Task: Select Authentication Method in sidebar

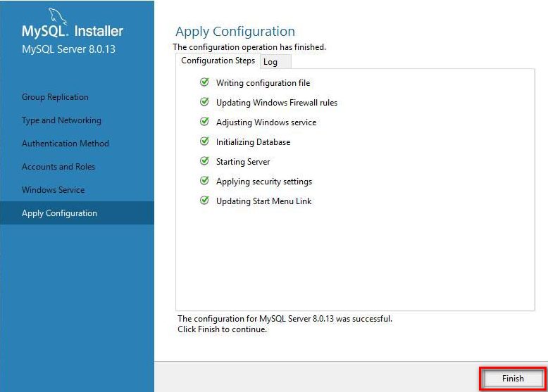Action: 66,144
